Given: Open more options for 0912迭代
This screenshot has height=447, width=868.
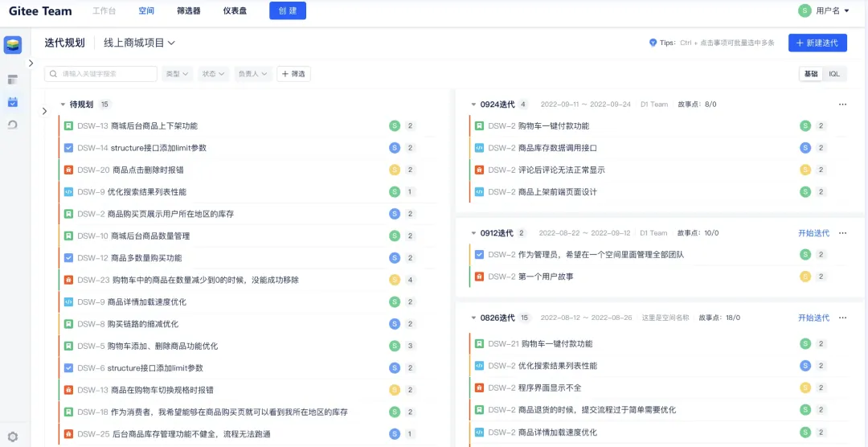Looking at the screenshot, I should coord(842,233).
